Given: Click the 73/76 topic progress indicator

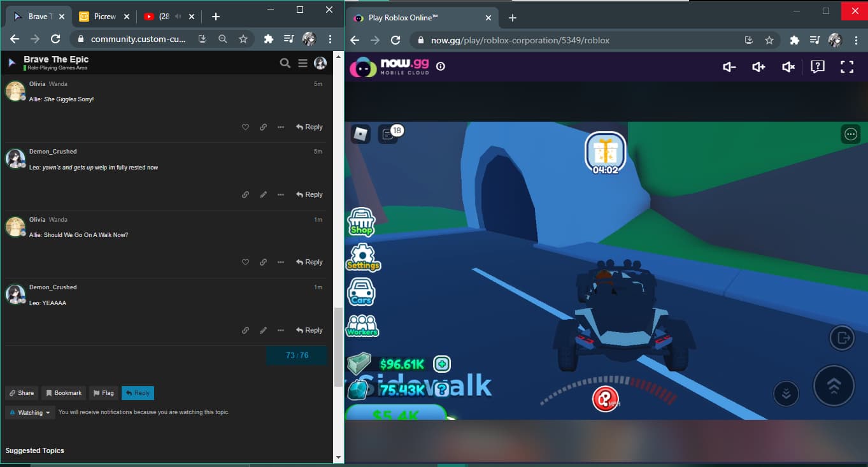Looking at the screenshot, I should (x=297, y=356).
